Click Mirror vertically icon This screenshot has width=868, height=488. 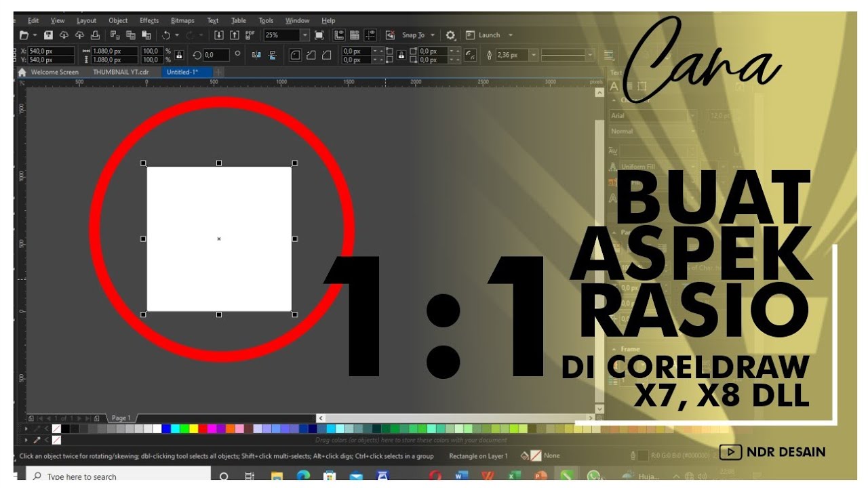click(x=272, y=55)
